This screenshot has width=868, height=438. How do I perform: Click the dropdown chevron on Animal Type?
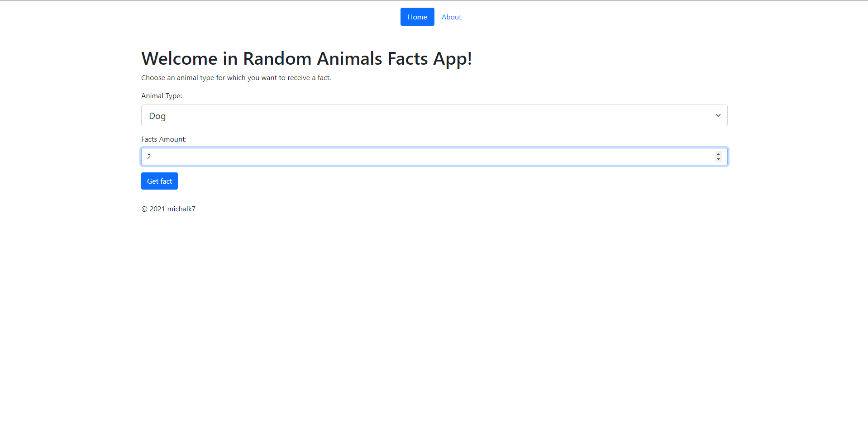click(x=717, y=115)
